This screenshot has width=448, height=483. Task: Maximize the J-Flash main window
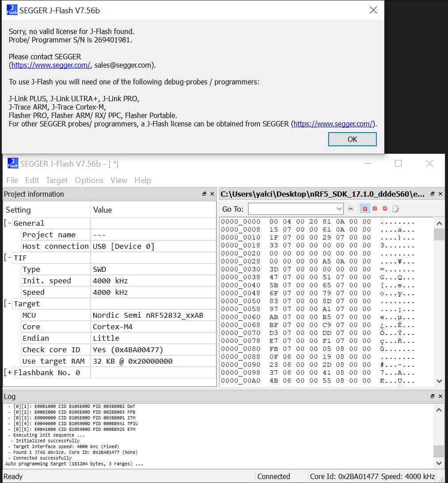398,163
